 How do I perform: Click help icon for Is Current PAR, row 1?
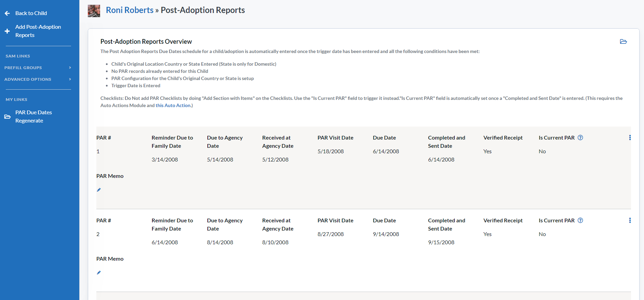tap(580, 138)
